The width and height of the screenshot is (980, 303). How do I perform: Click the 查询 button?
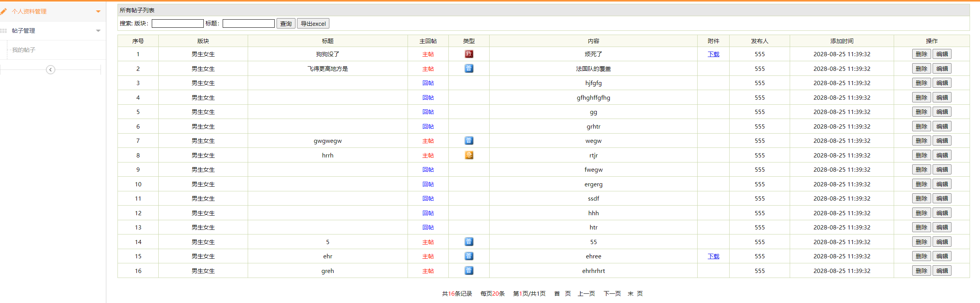(286, 23)
